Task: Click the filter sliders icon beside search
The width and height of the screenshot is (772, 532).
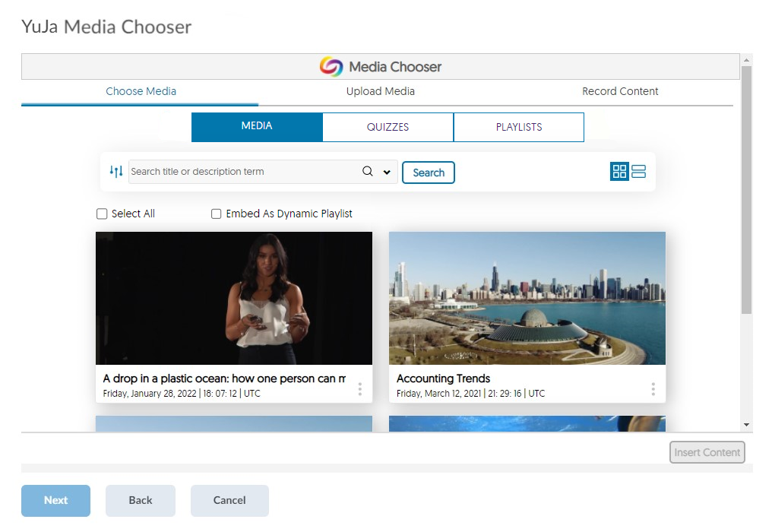Action: (115, 172)
